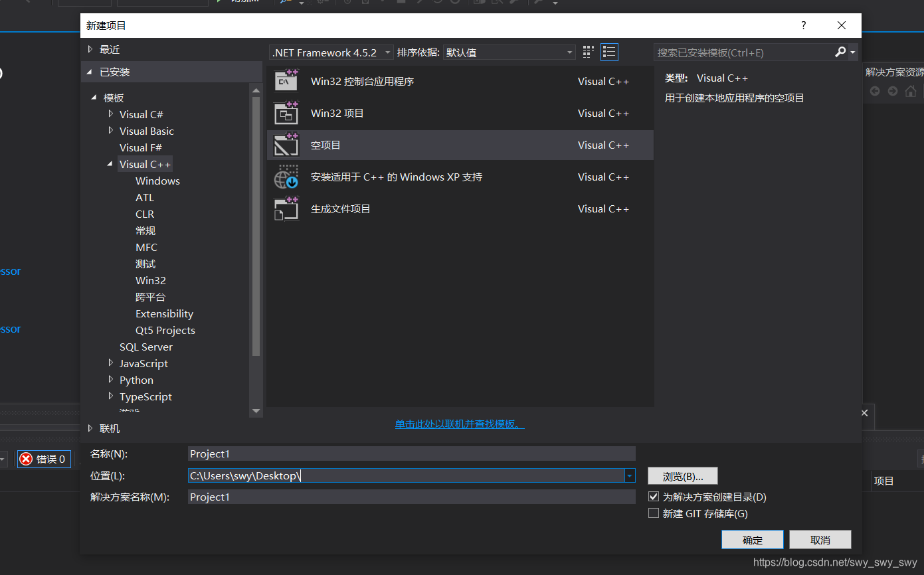Click the 解决方案名称 input field
The image size is (924, 575).
(x=411, y=497)
